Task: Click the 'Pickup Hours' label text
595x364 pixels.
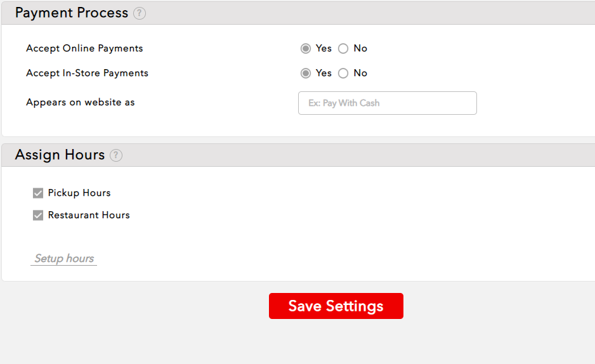Action: click(x=79, y=193)
